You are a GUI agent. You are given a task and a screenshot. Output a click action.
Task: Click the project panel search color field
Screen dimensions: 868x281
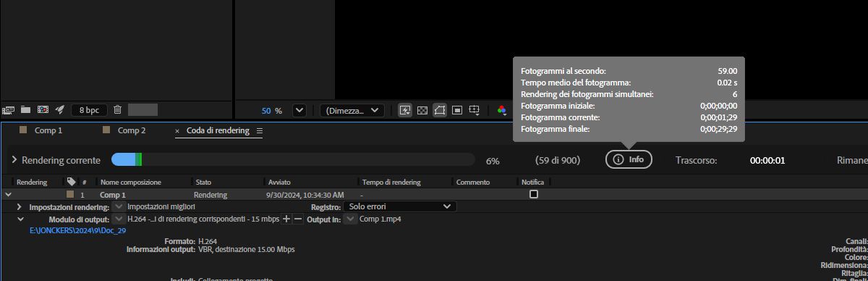(142, 110)
